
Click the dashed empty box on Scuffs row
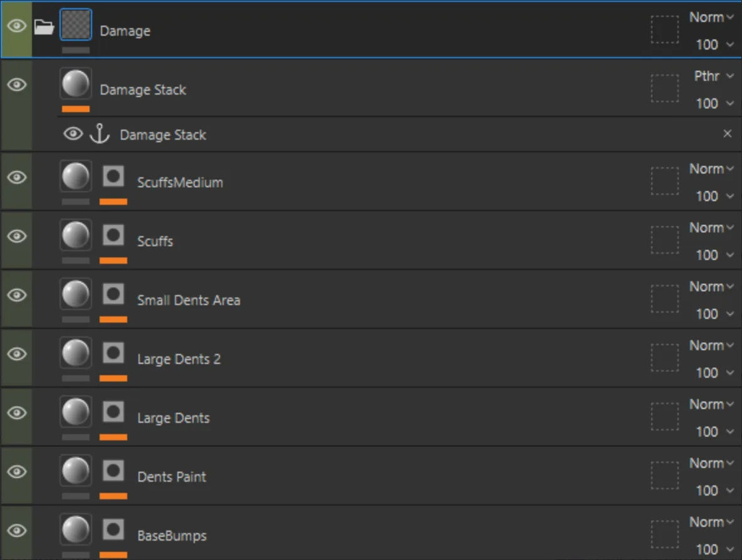click(664, 241)
